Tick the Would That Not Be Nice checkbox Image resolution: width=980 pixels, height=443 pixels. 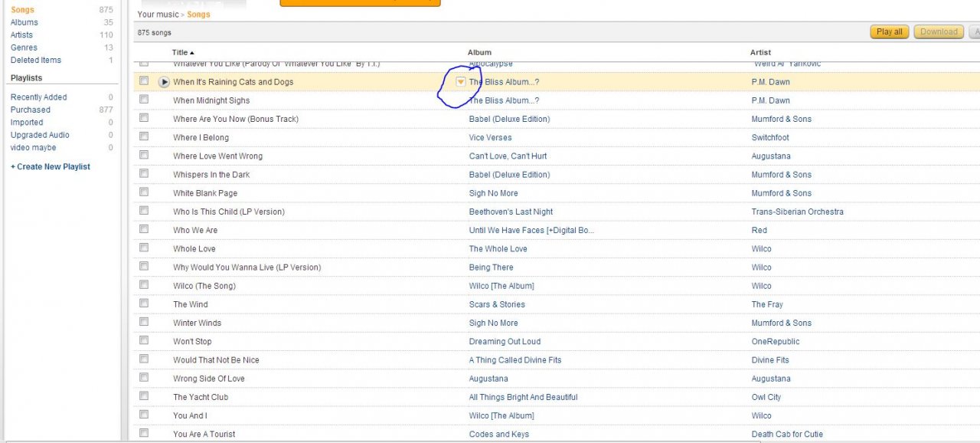144,359
